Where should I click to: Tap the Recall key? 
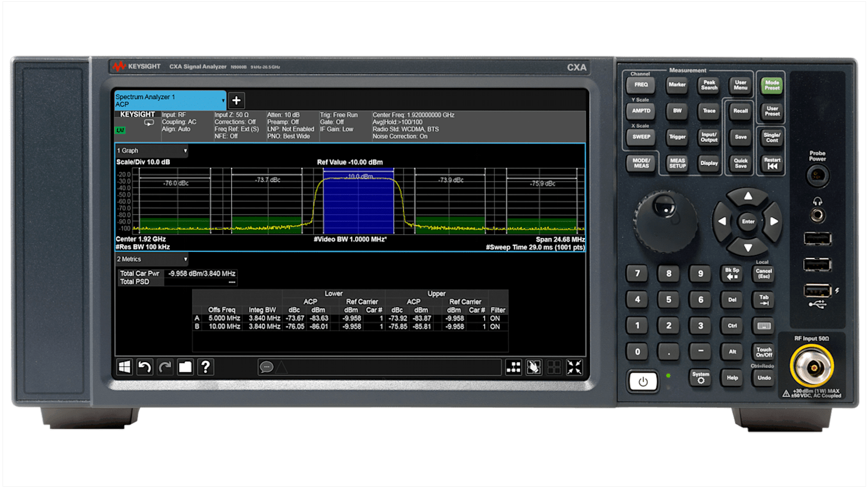pos(740,111)
